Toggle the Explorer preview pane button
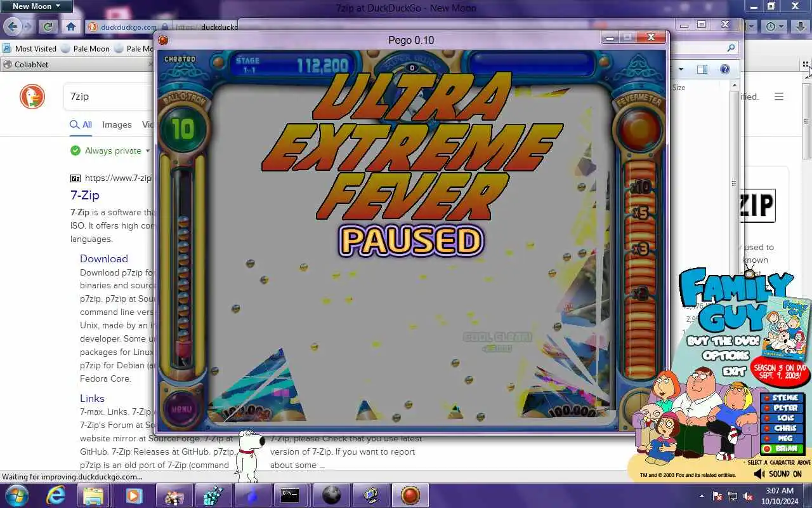Viewport: 812px width, 508px height. point(702,69)
